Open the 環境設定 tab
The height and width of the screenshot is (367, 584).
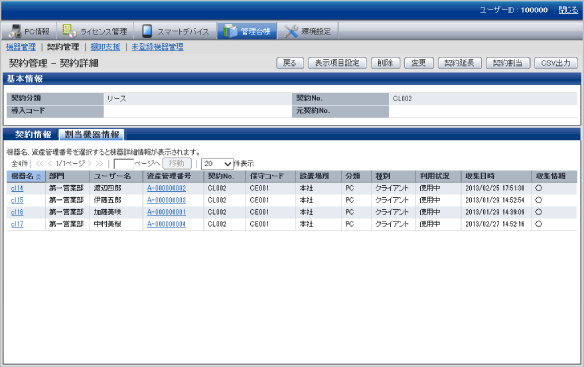coord(308,31)
